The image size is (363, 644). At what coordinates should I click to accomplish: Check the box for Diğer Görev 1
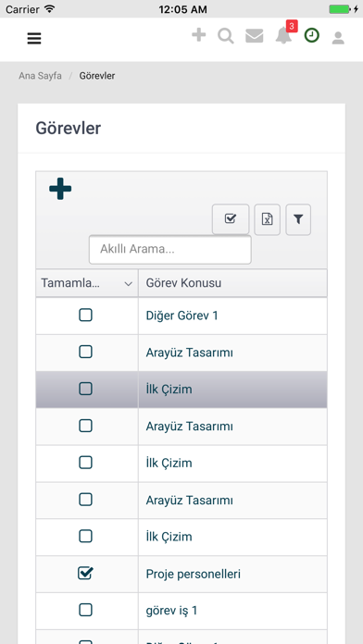click(85, 315)
